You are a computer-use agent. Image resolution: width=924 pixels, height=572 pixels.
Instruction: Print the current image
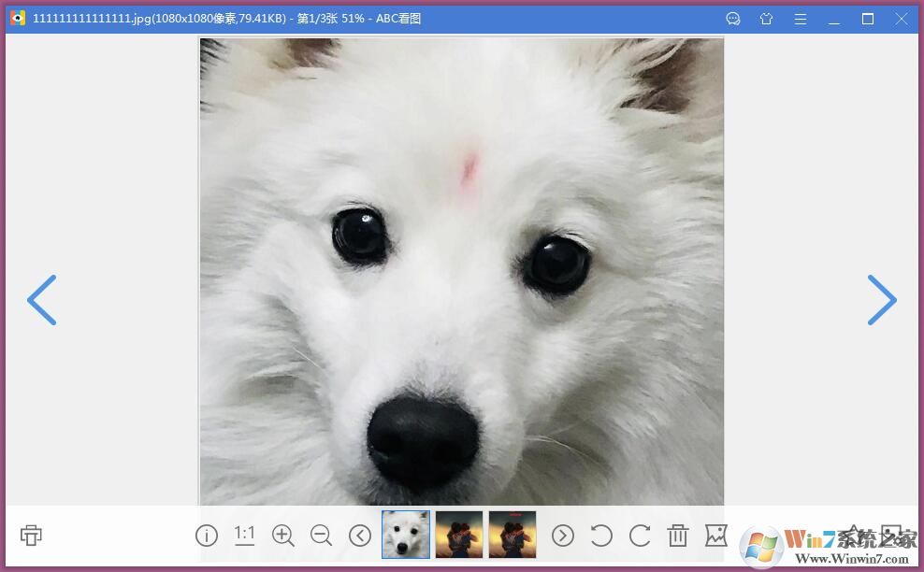(x=30, y=536)
